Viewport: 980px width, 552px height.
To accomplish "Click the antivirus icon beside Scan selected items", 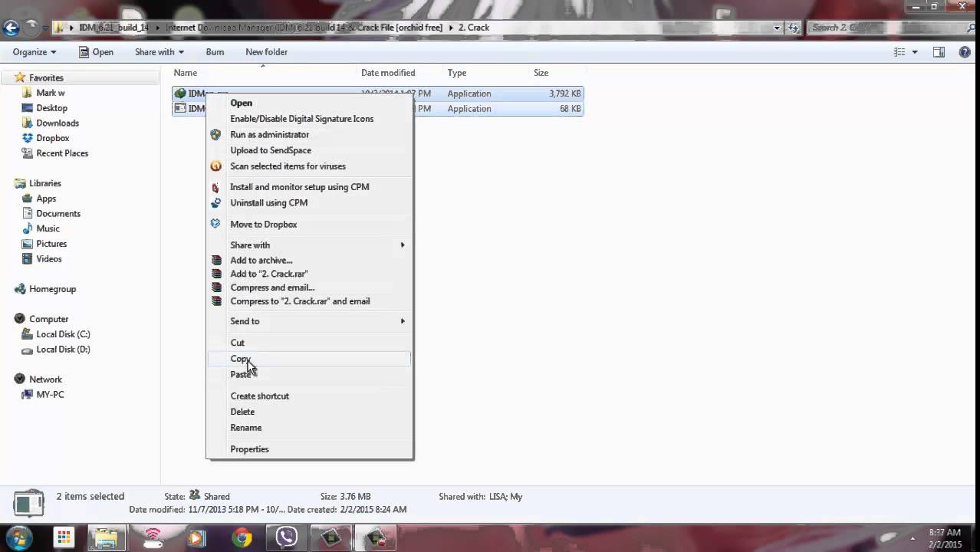I will click(x=215, y=166).
